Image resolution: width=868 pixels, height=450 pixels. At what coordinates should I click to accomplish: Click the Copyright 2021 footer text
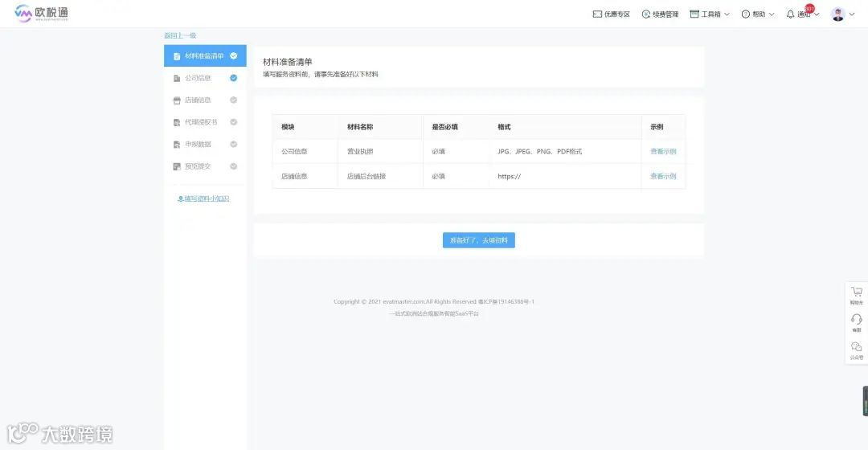pos(433,301)
